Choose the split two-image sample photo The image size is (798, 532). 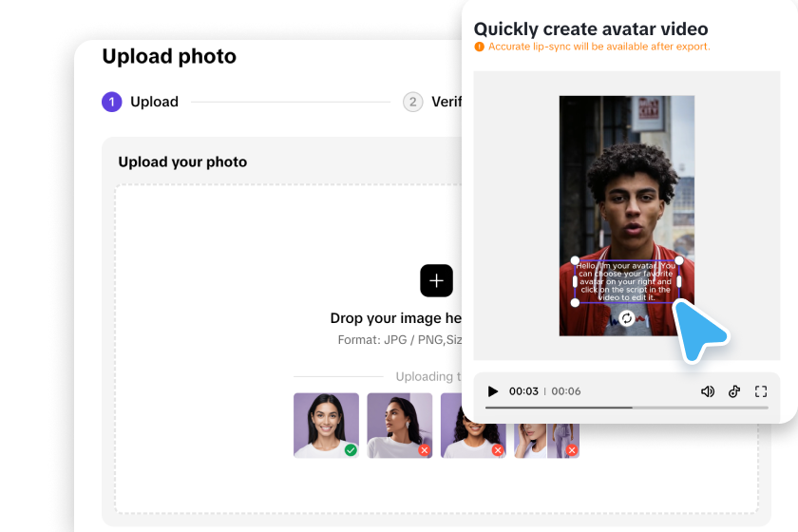546,441
